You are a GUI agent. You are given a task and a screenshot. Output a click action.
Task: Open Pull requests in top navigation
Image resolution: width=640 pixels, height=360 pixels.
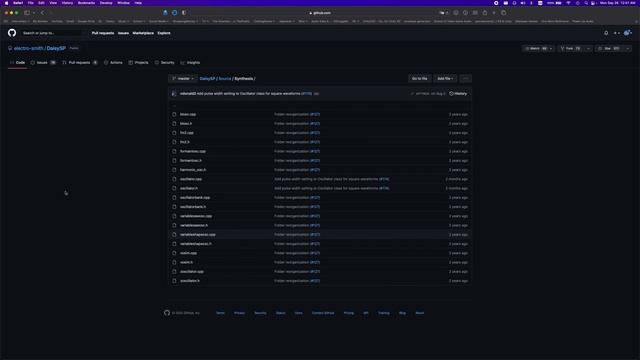[x=103, y=33]
